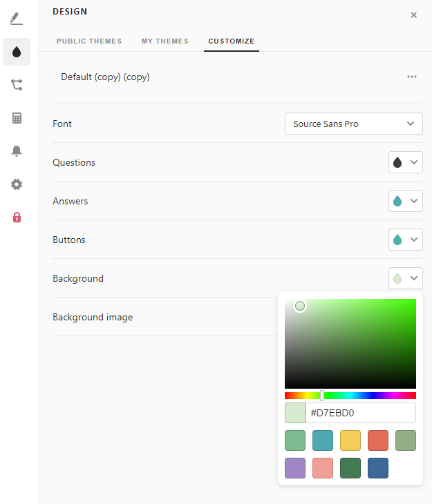This screenshot has width=432, height=504.
Task: Select the droplet design icon in sidebar
Action: [17, 52]
